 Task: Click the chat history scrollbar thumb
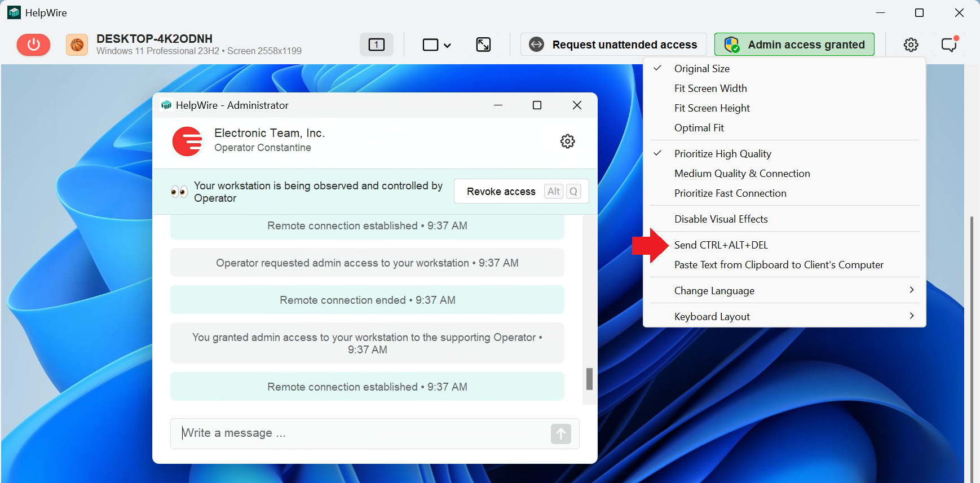click(589, 379)
